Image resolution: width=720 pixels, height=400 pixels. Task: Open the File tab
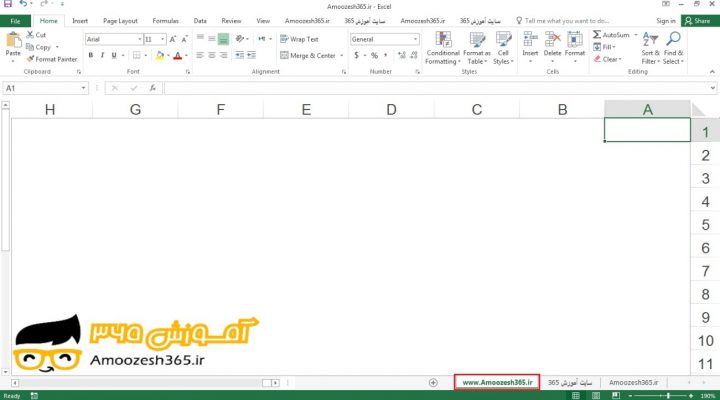(x=16, y=21)
